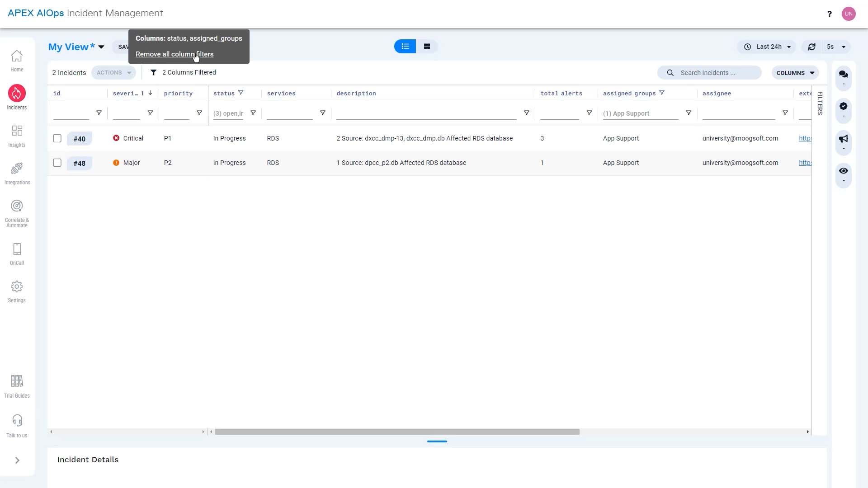The width and height of the screenshot is (868, 488).
Task: Open the vertical FILTERS side tab
Action: pos(820,103)
